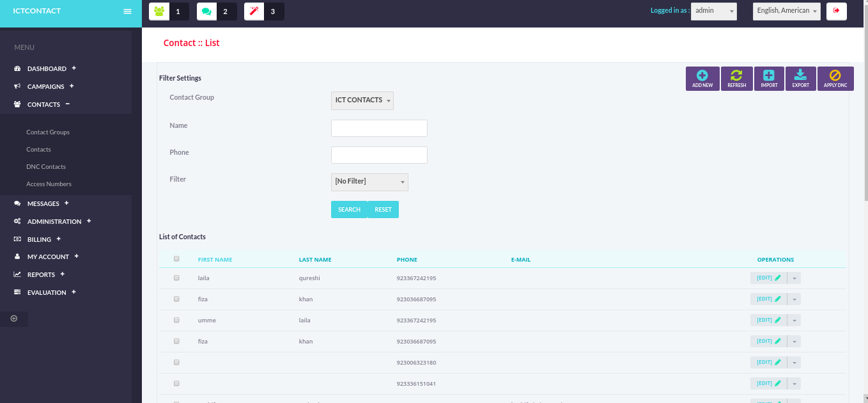Screen dimensions: 868x403
Task: Click the Import contacts icon
Action: coord(769,79)
